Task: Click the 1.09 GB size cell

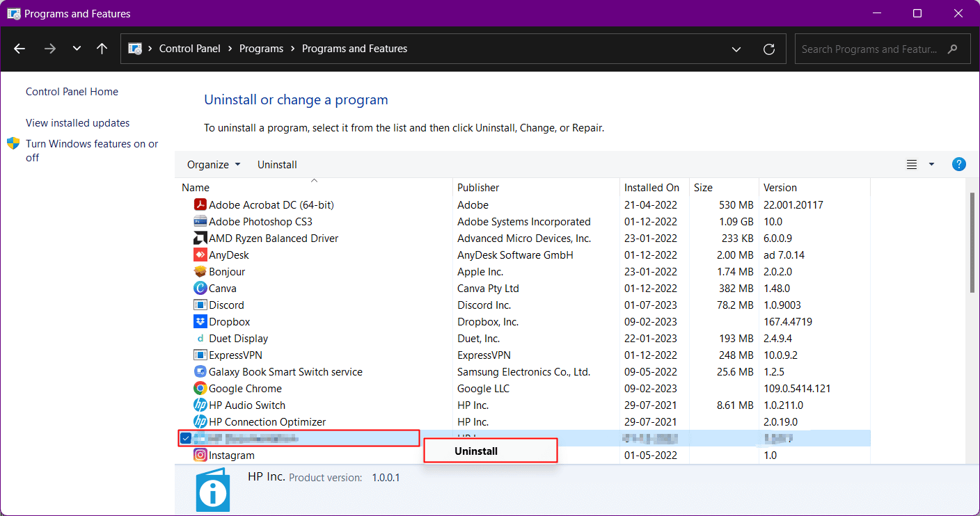Action: point(736,222)
